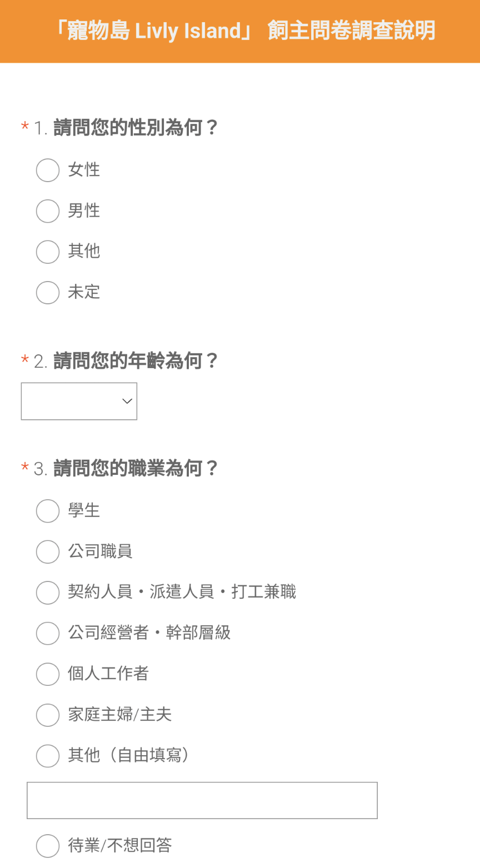Click the question 3 occupation title text
Image resolution: width=480 pixels, height=868 pixels.
(x=136, y=469)
